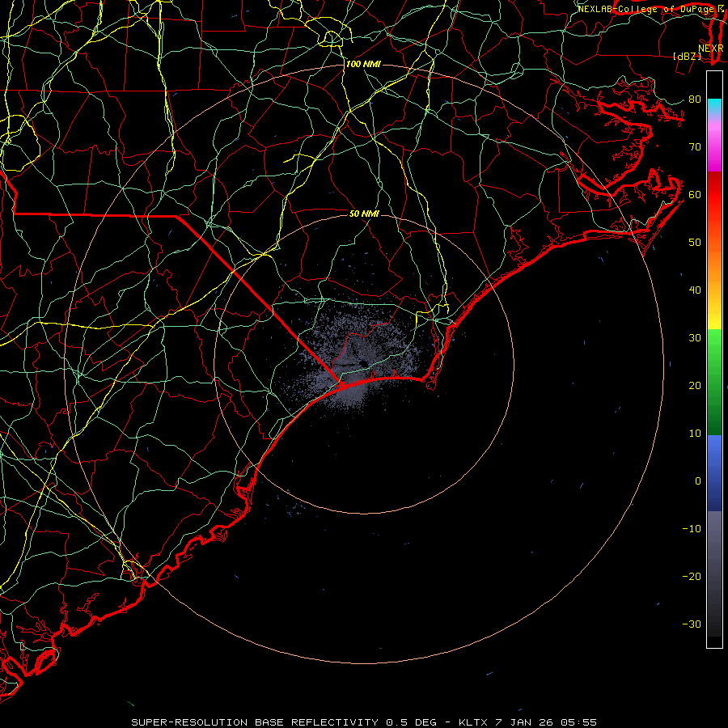The image size is (728, 728).
Task: Click the 50 value on the dBZ scale
Action: coord(695,243)
